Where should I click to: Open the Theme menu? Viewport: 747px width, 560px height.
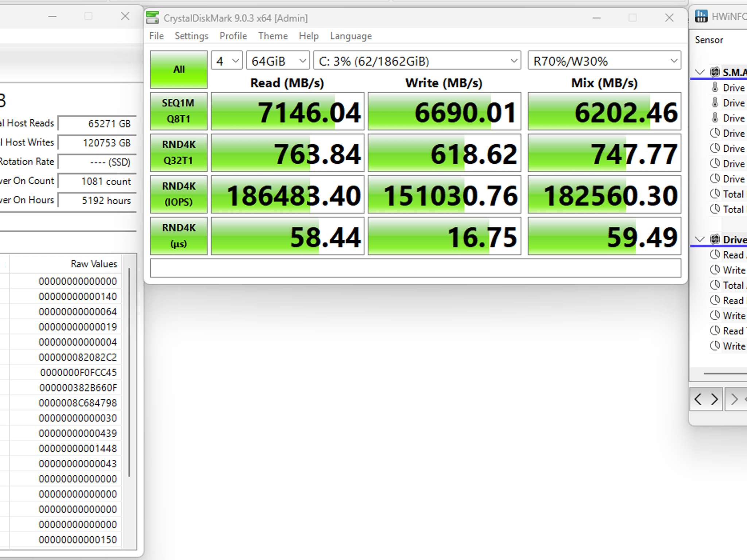[273, 36]
